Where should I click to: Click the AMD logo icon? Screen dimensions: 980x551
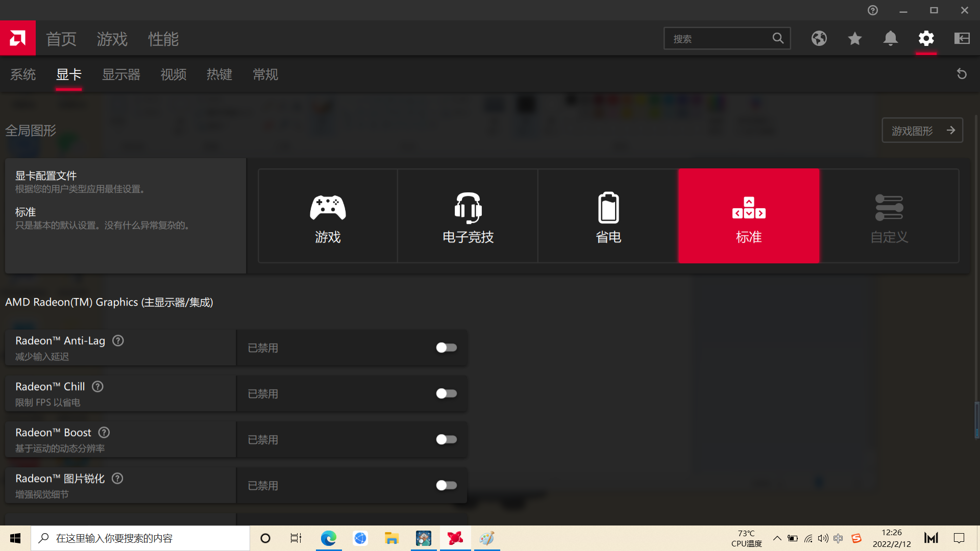pyautogui.click(x=18, y=38)
